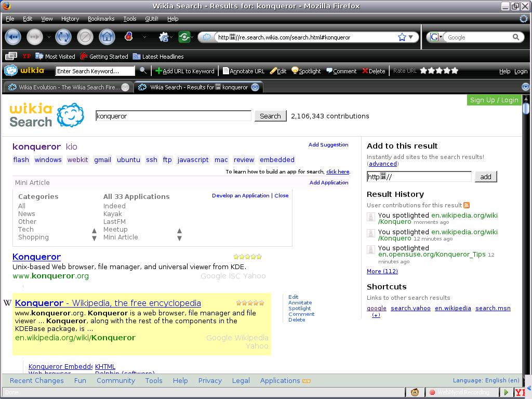Select LastFM in the applications list
532x399 pixels.
pyautogui.click(x=114, y=221)
